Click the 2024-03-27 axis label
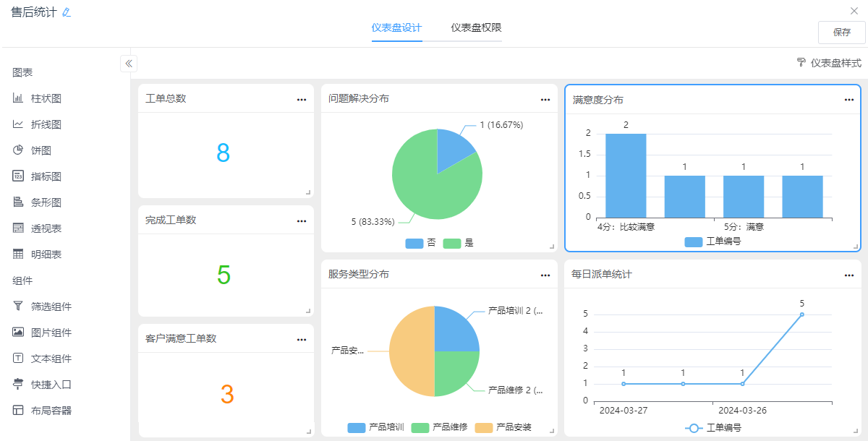The height and width of the screenshot is (441, 868). (x=624, y=410)
